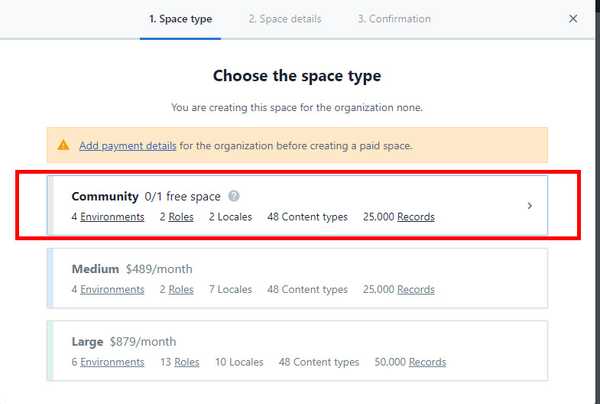
Task: View Roles info for Large plan
Action: tap(187, 362)
